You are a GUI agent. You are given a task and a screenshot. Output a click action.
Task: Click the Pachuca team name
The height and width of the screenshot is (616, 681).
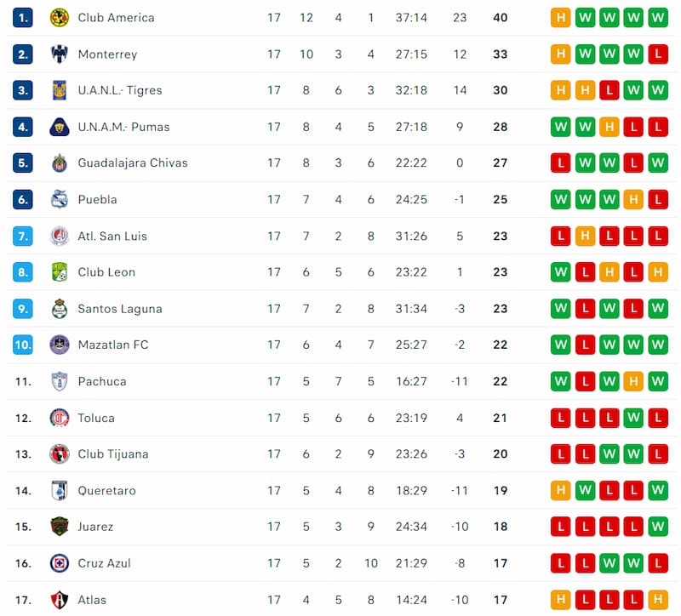(101, 382)
